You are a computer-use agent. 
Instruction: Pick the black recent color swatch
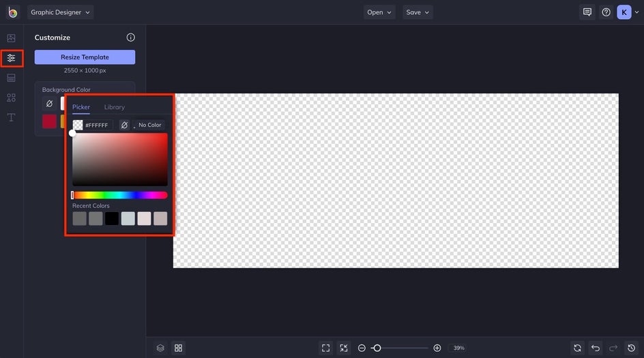112,218
